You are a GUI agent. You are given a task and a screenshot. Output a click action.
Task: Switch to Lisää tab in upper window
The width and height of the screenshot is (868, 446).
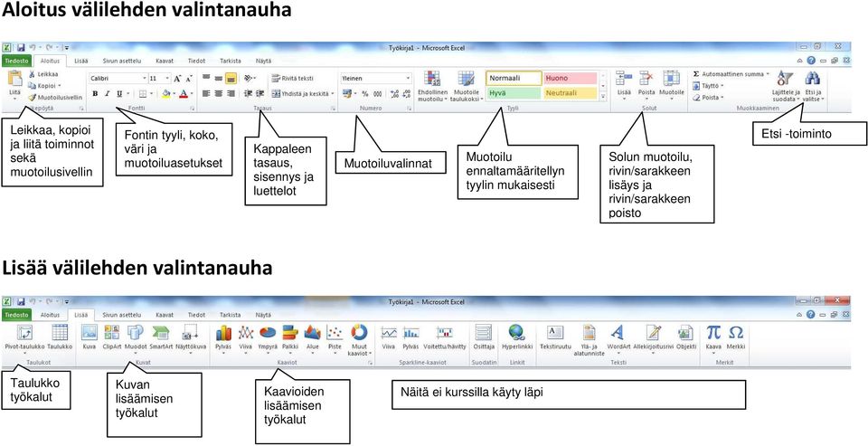(x=80, y=61)
